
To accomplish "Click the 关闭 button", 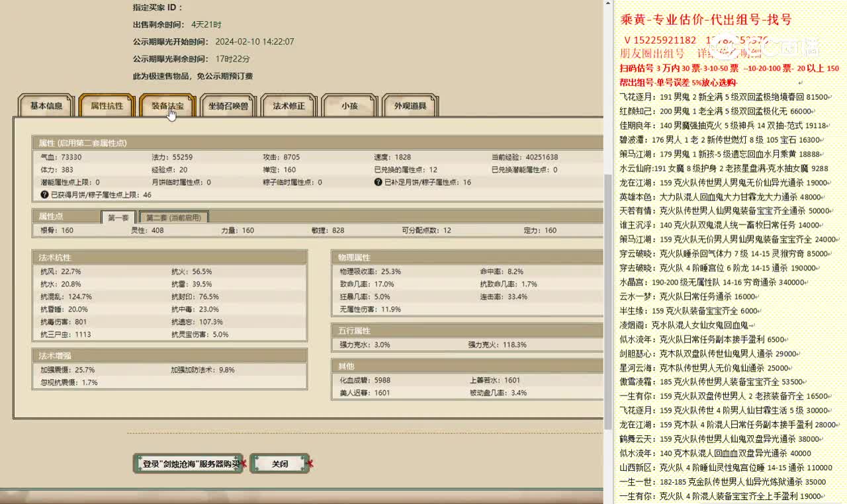I will pyautogui.click(x=280, y=464).
